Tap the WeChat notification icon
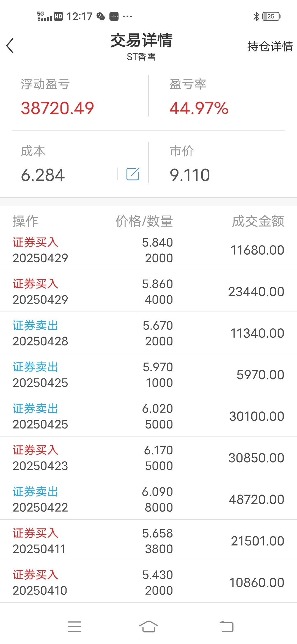 coord(101,17)
